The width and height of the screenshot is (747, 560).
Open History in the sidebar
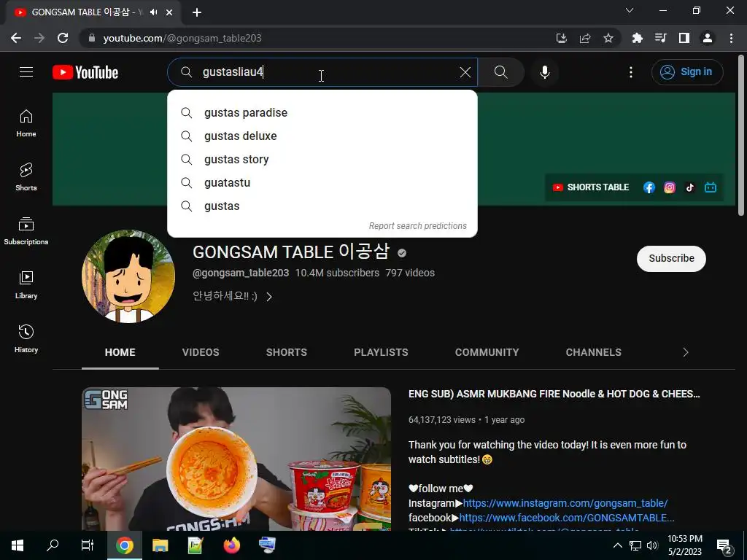26,338
